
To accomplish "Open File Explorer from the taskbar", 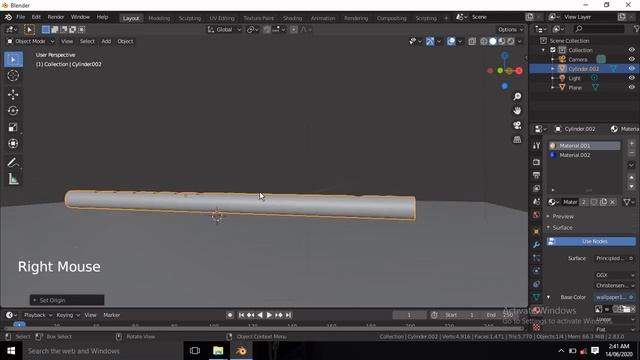I will [218, 351].
